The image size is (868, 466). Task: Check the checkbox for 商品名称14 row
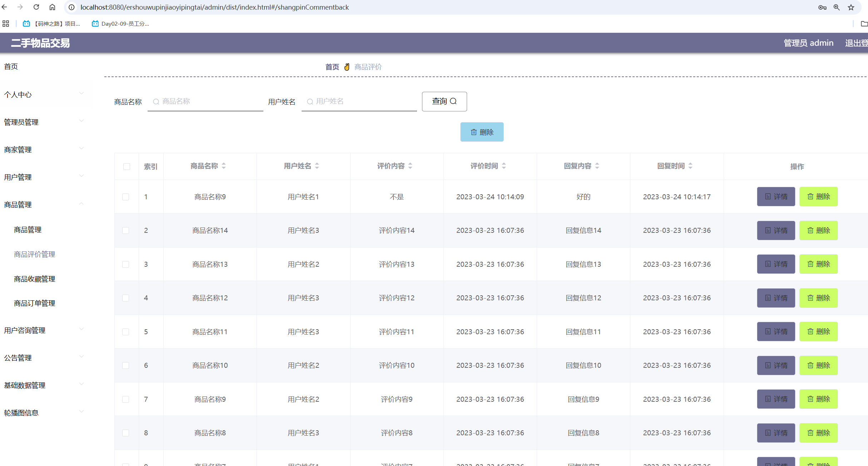125,230
